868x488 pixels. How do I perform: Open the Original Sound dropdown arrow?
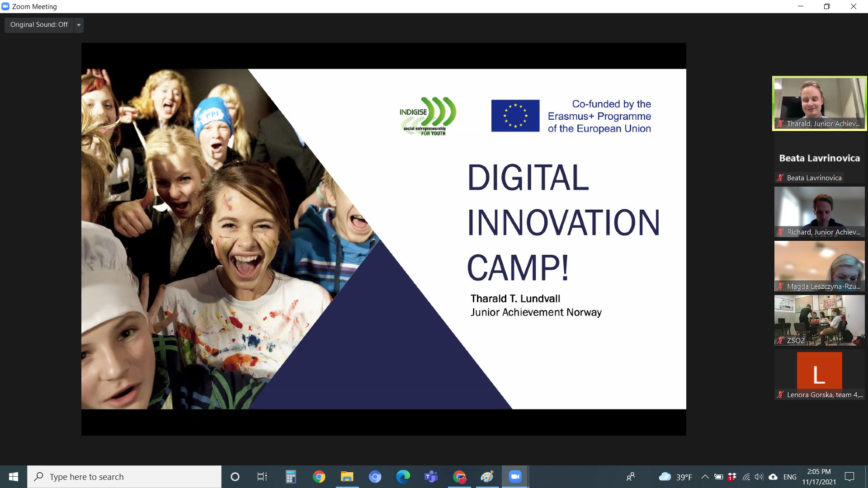point(79,25)
